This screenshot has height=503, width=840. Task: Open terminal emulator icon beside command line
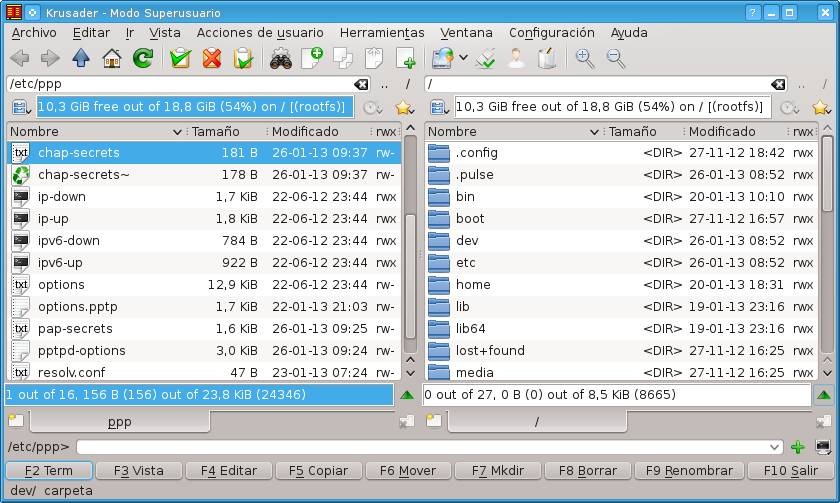(823, 447)
